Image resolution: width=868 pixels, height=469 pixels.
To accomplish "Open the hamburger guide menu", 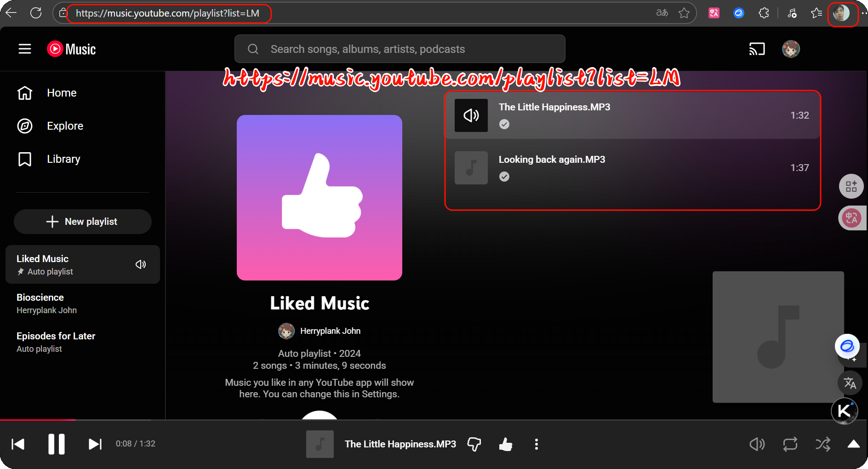I will click(25, 49).
